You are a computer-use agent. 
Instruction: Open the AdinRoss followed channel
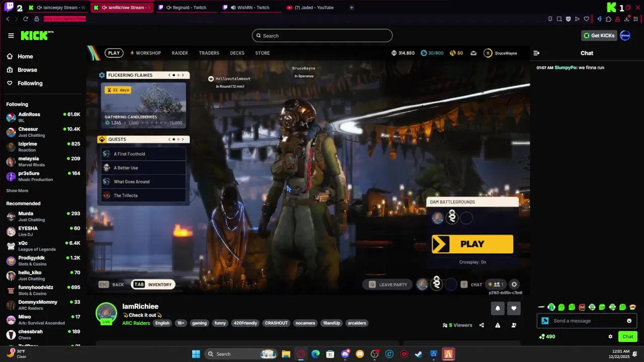(x=43, y=117)
